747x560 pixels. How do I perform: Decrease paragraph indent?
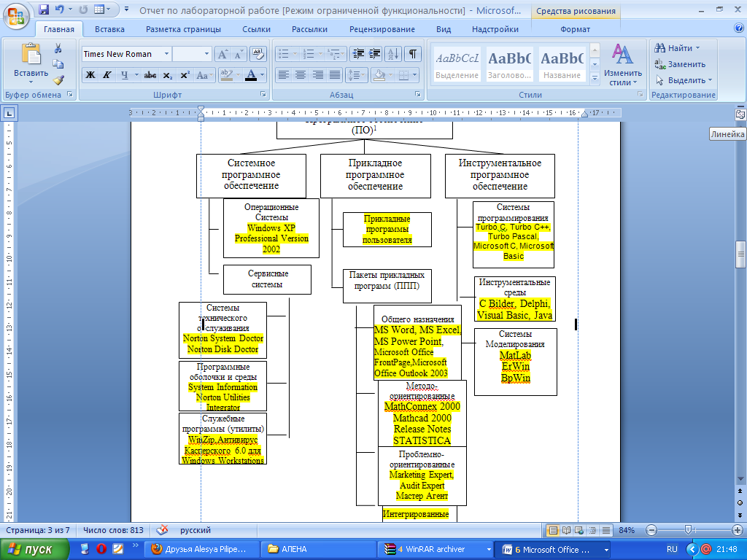pos(358,54)
